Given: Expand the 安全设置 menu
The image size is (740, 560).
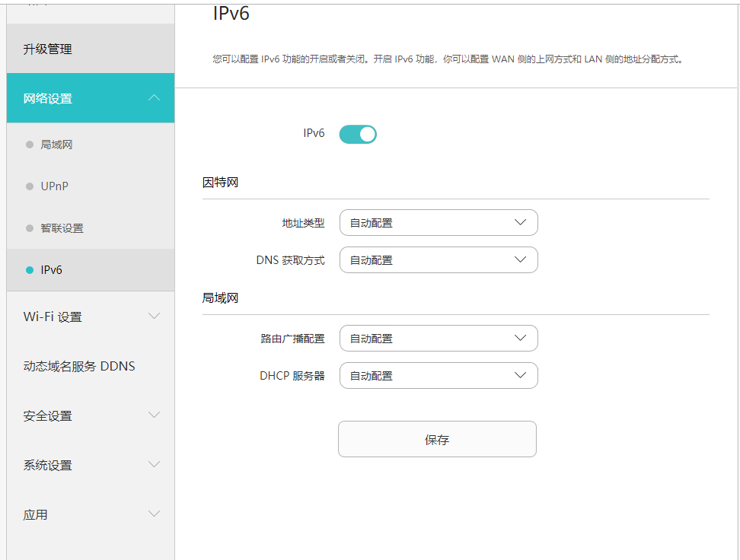Looking at the screenshot, I should tap(91, 415).
